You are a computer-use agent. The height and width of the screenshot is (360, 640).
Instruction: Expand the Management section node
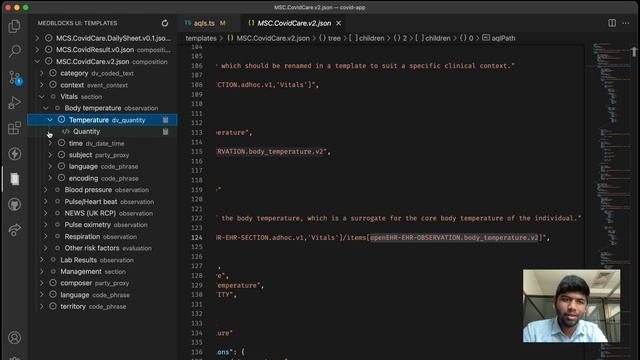42,271
